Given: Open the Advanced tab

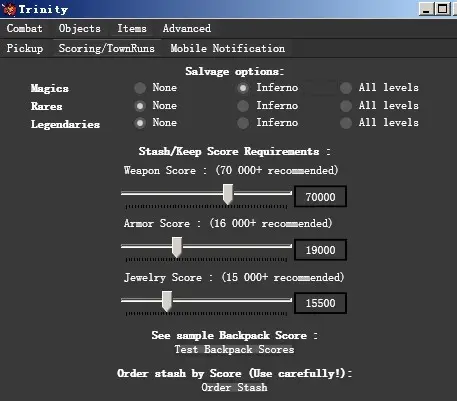Looking at the screenshot, I should pos(187,29).
